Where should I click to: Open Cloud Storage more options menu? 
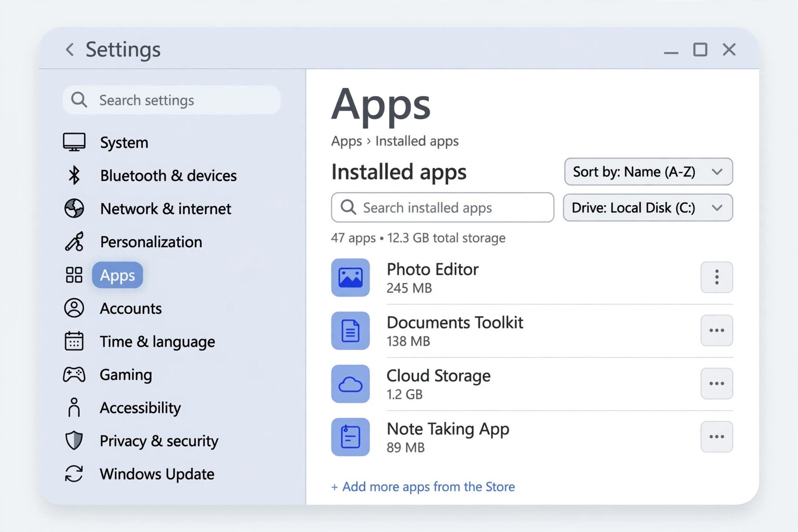click(x=717, y=383)
